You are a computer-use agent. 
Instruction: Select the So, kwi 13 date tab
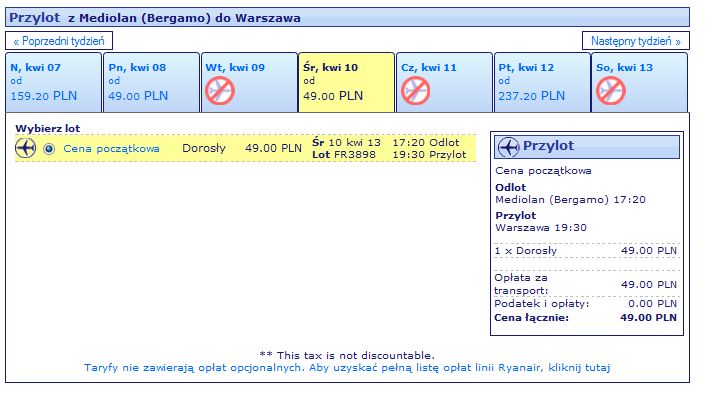coord(639,82)
